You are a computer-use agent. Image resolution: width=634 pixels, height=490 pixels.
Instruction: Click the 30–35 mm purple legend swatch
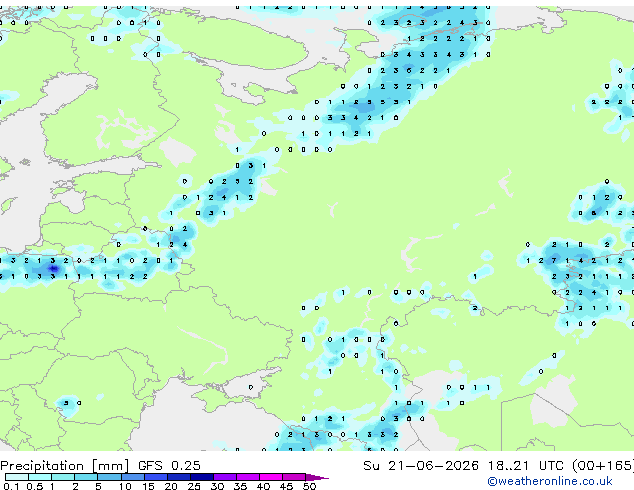point(224,477)
